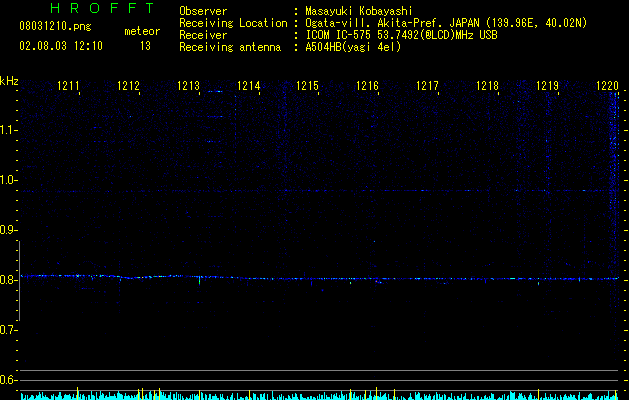Click the 'meteor' label

click(x=142, y=31)
